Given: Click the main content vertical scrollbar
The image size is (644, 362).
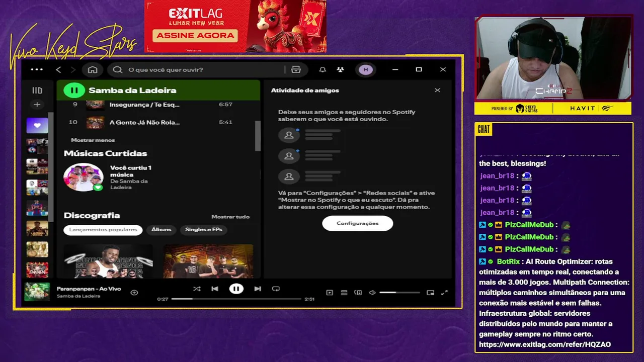Looking at the screenshot, I should (x=258, y=136).
